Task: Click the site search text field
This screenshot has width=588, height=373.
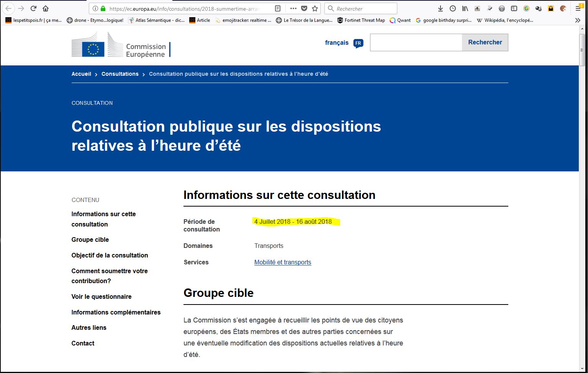Action: [x=416, y=42]
